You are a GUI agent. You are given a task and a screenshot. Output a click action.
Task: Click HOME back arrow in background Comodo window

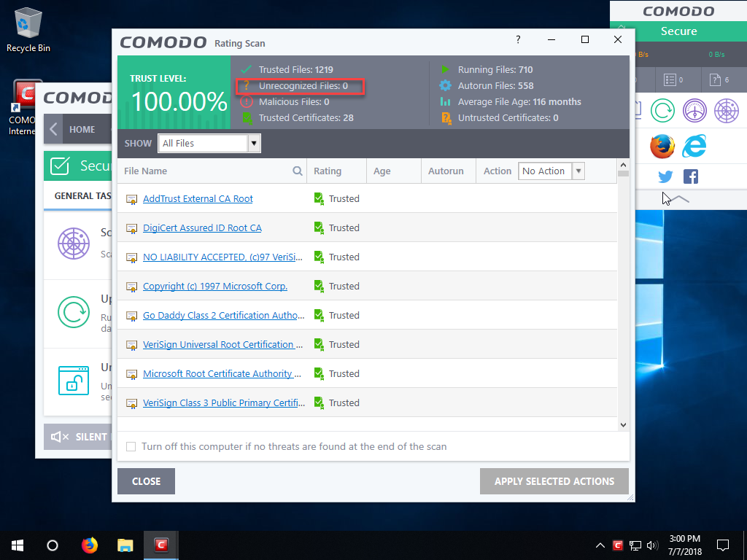point(54,129)
